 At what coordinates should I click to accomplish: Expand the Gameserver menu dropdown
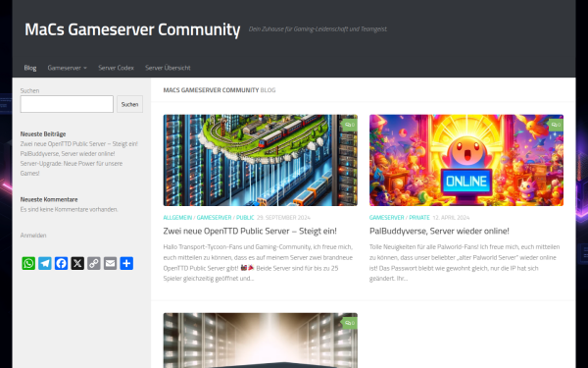click(67, 68)
